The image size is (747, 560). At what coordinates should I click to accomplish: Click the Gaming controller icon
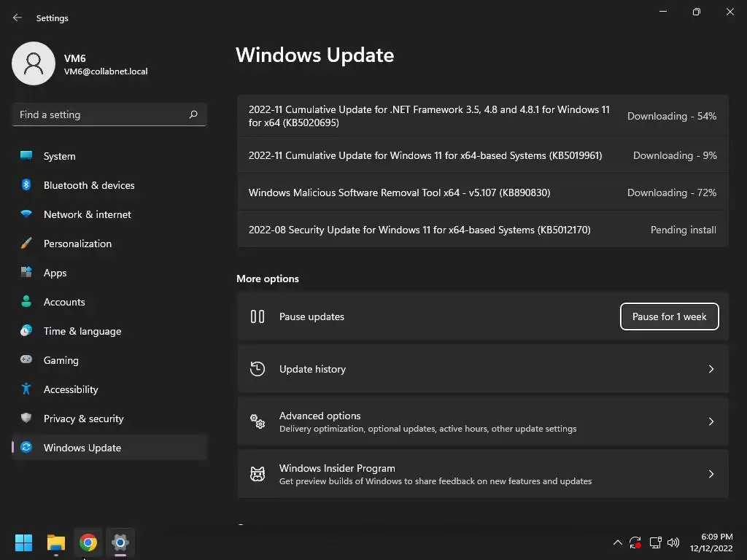click(x=26, y=359)
